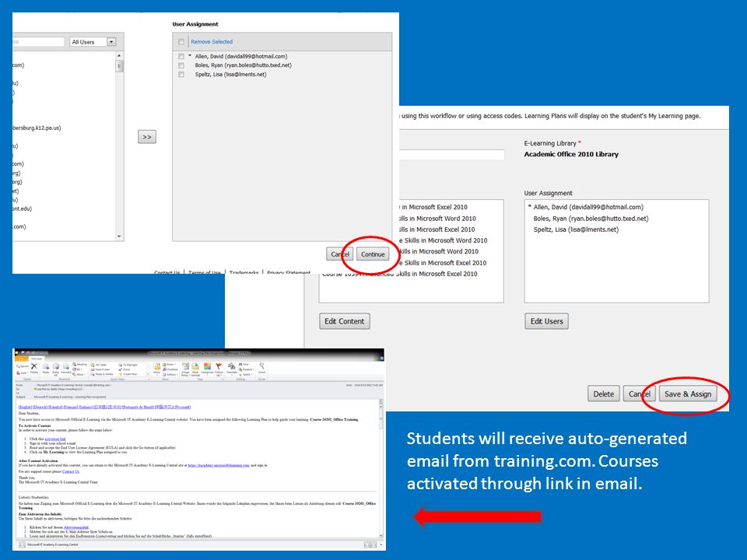Click Mark Unread icon in Outlook ribbon
Screen dimensions: 747x560
(195, 369)
